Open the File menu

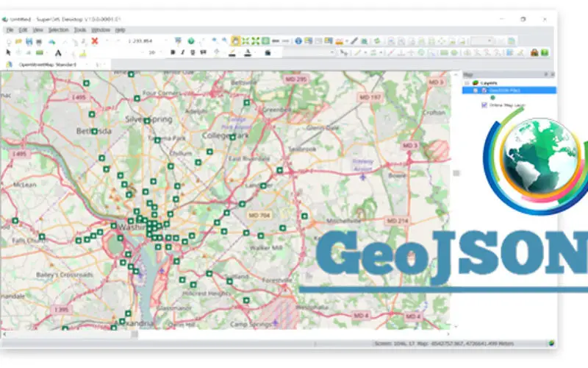[x=10, y=30]
